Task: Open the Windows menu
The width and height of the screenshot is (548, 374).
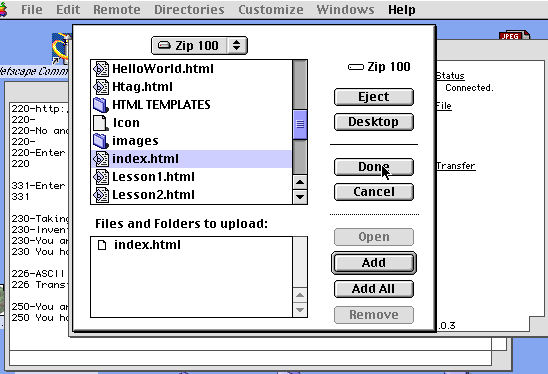Action: click(x=345, y=9)
